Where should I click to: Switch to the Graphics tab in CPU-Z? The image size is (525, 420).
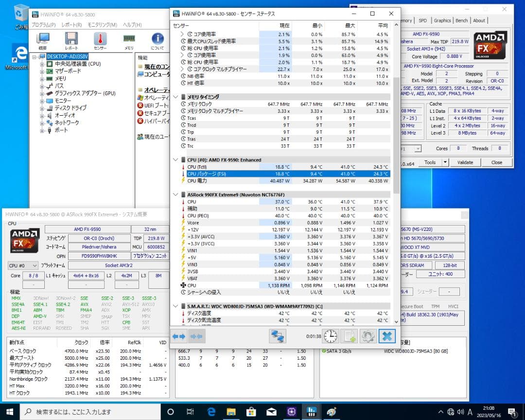pyautogui.click(x=442, y=20)
